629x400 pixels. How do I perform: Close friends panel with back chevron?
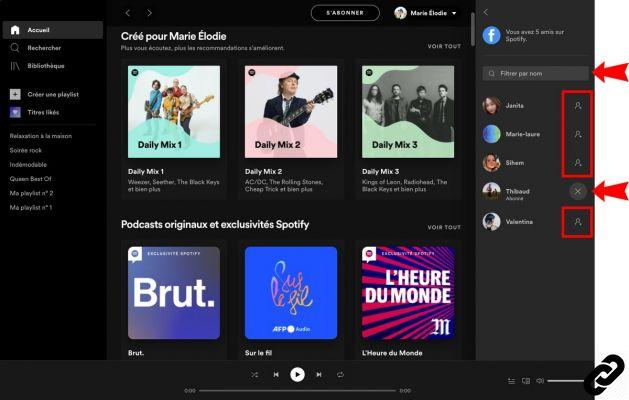click(486, 12)
